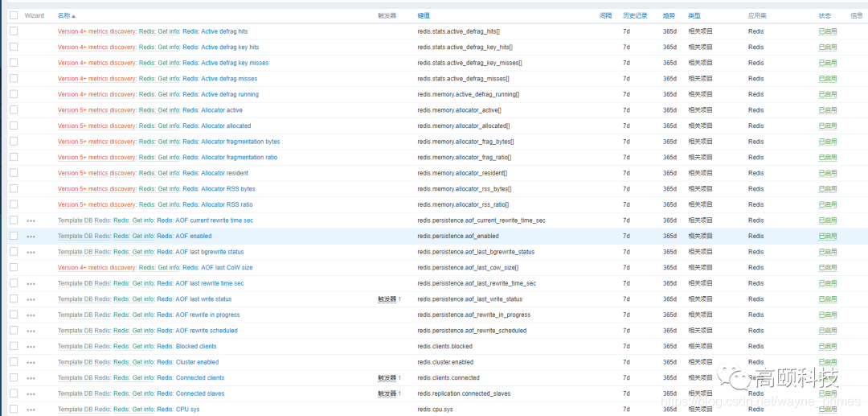The image size is (868, 416).
Task: Toggle 已启用 status for Allocator RSS bytes
Action: pyautogui.click(x=828, y=189)
